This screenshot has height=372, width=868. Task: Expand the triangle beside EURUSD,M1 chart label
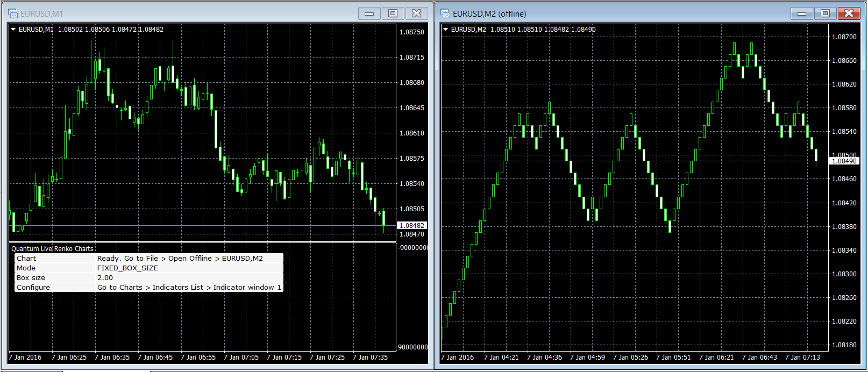[x=13, y=30]
